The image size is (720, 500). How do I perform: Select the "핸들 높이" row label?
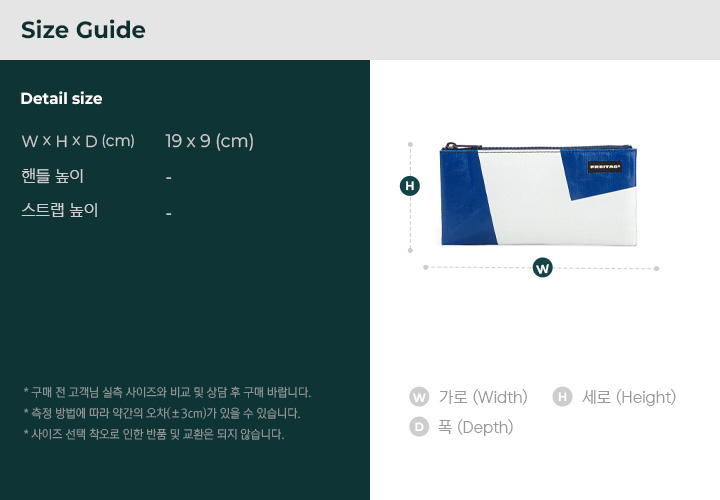[x=52, y=176]
